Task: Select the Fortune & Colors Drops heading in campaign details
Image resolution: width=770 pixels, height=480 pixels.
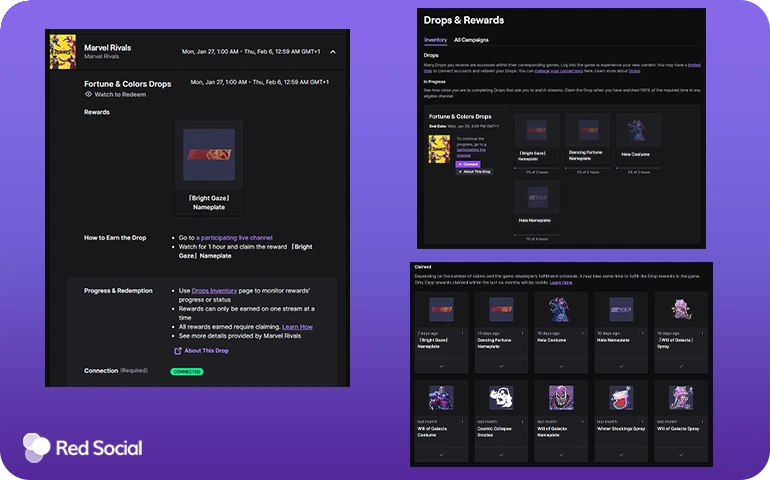Action: (128, 84)
